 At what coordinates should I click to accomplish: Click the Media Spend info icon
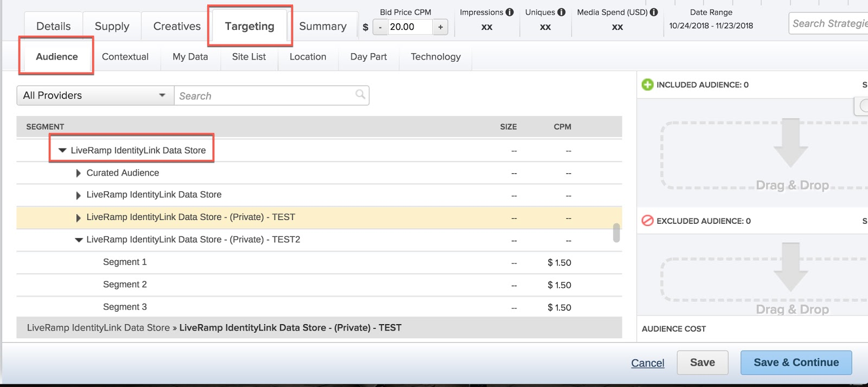coord(654,12)
